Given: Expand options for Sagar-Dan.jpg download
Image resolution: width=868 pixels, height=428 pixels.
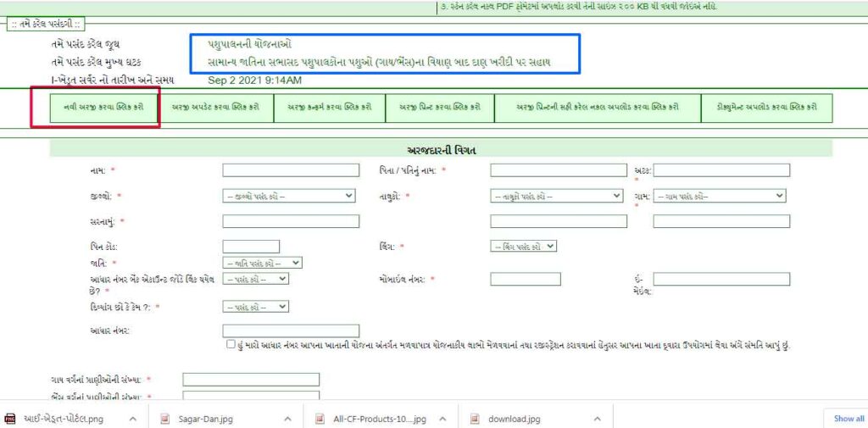Looking at the screenshot, I should (287, 420).
